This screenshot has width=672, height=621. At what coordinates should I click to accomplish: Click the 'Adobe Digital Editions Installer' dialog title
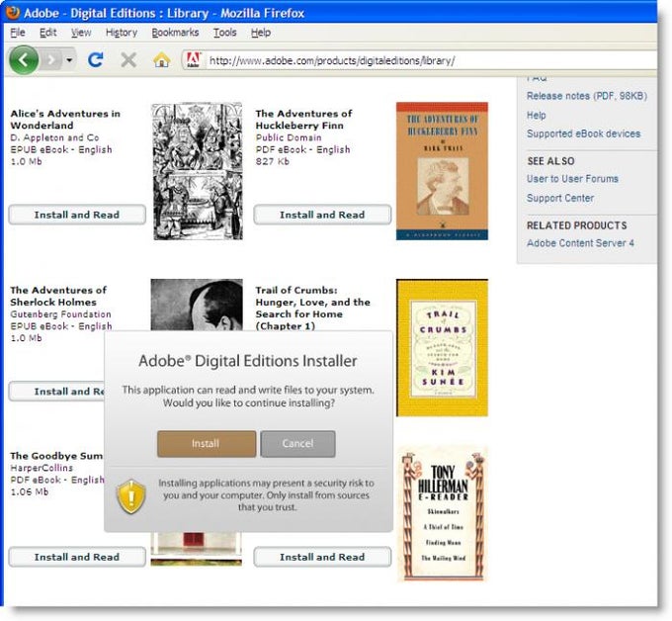tap(248, 361)
